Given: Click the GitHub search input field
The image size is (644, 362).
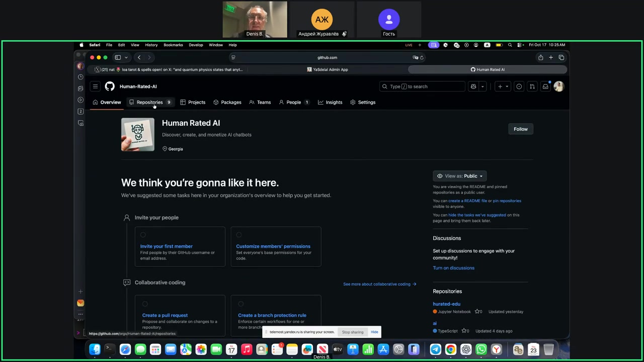Looking at the screenshot, I should 422,86.
